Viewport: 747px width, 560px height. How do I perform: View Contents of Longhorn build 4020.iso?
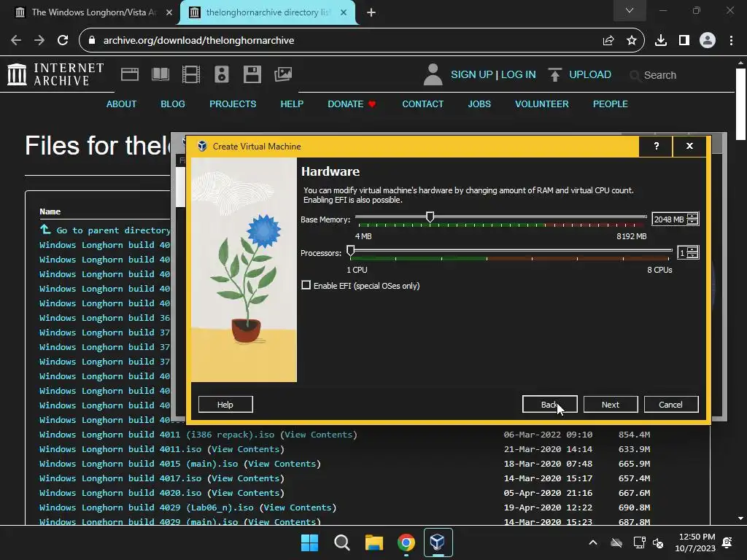click(246, 493)
